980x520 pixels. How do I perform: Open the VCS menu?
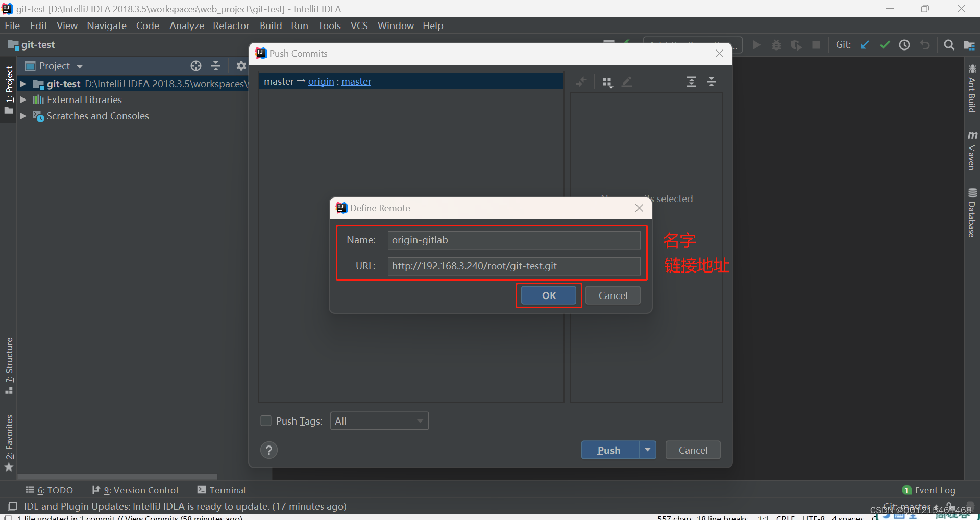coord(359,26)
